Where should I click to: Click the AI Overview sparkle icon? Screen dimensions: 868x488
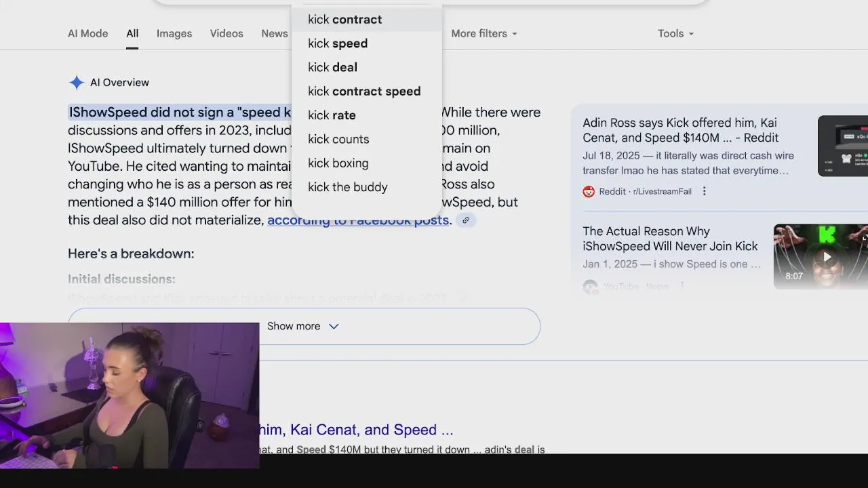click(77, 83)
